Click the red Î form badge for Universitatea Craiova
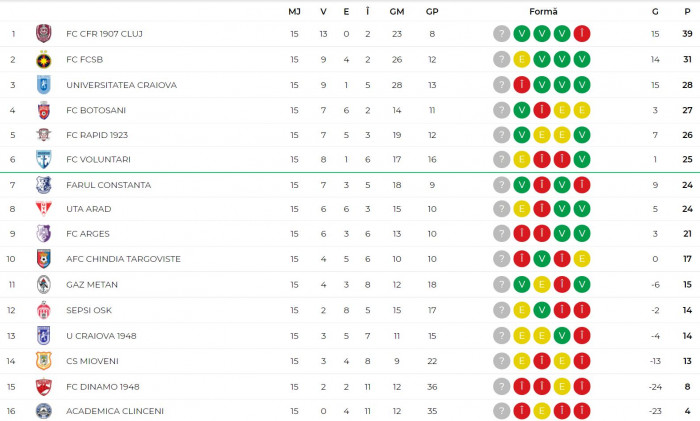 coord(522,84)
